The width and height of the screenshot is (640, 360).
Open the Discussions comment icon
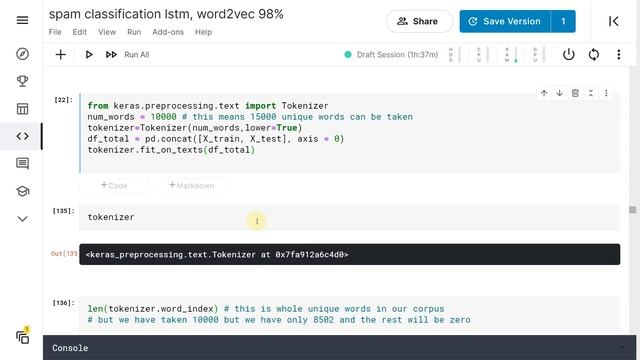22,164
